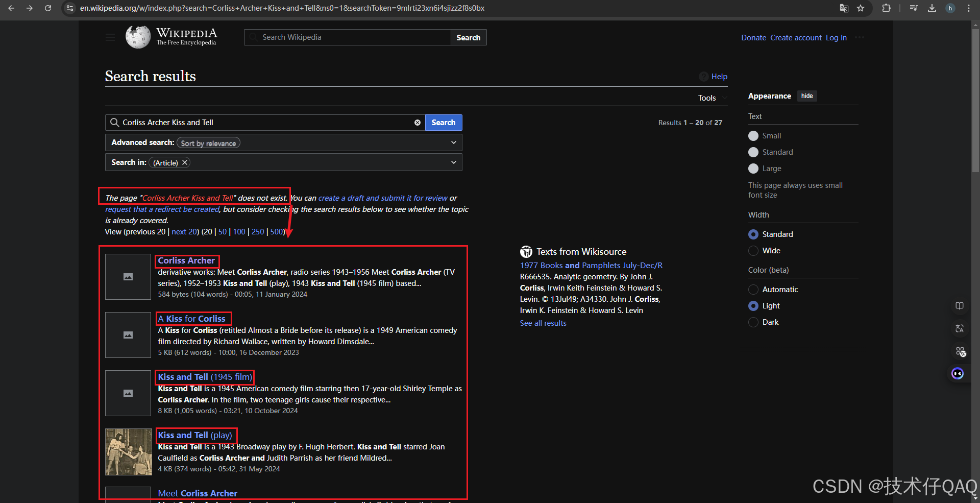The image size is (980, 503).
Task: Click the book icon in side floating bar
Action: click(x=960, y=306)
